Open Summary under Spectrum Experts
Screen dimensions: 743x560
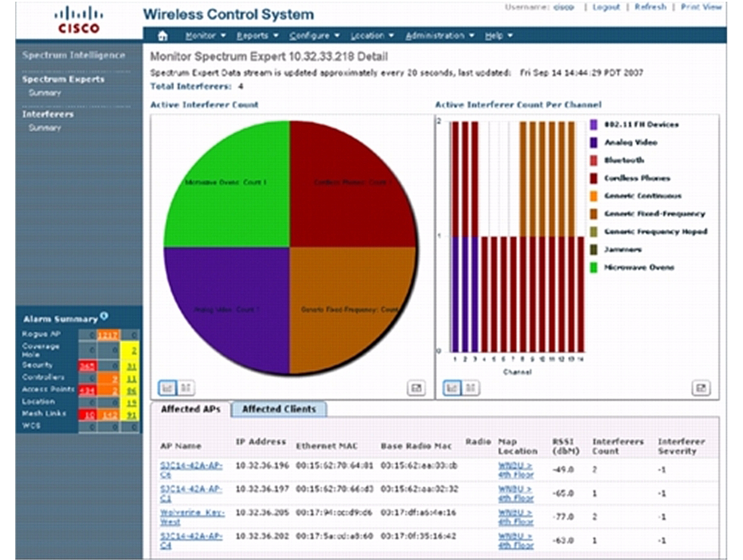point(45,93)
